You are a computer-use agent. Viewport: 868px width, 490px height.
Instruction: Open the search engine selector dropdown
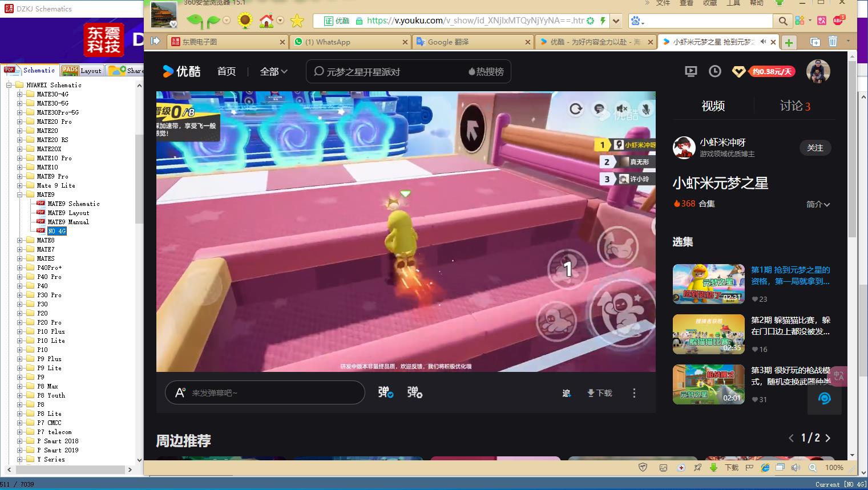pos(637,21)
